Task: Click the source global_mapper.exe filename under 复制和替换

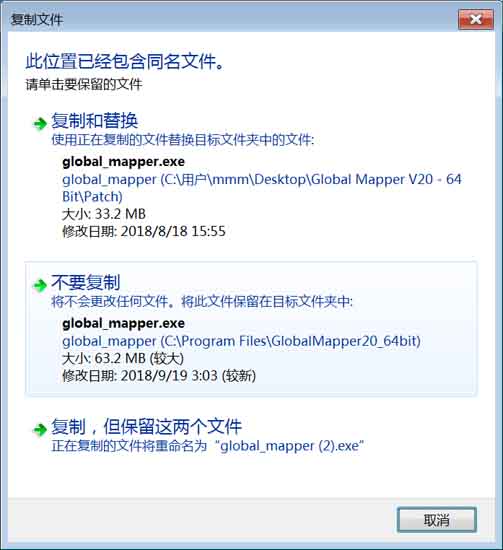Action: [x=123, y=162]
